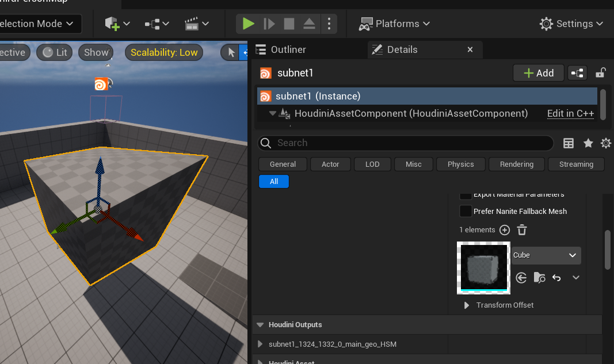
Task: Open element options chevron below Cube
Action: tap(575, 278)
